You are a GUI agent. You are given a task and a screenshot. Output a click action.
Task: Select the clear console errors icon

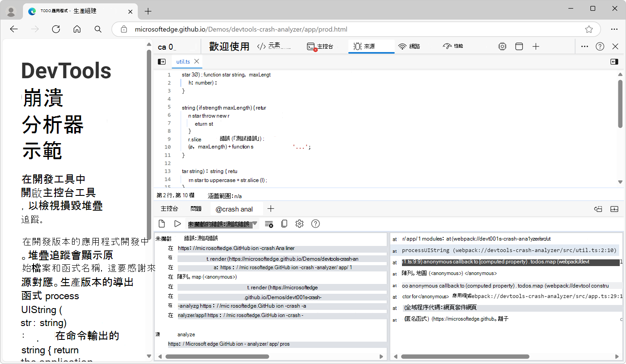269,224
